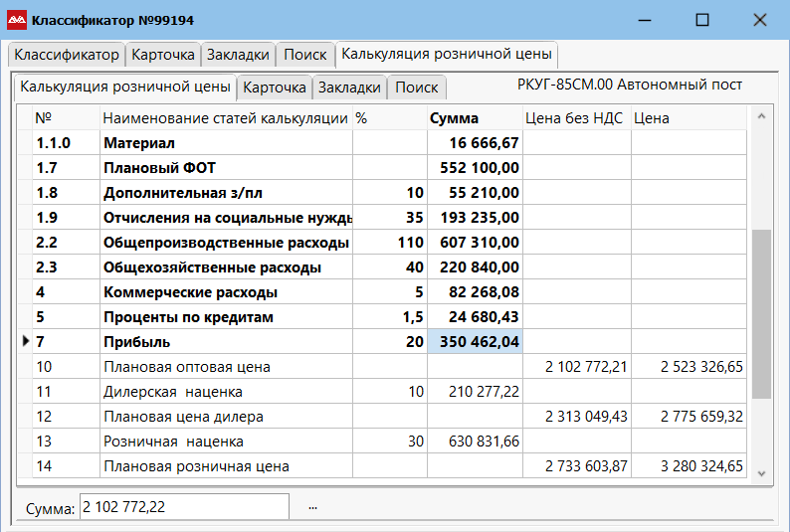
Task: Click the row indicator arrow beside row 7
Action: 25,342
